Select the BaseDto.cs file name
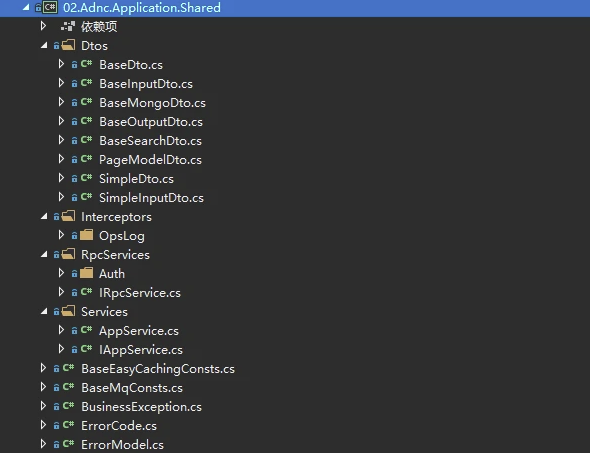The height and width of the screenshot is (453, 590). (x=131, y=65)
